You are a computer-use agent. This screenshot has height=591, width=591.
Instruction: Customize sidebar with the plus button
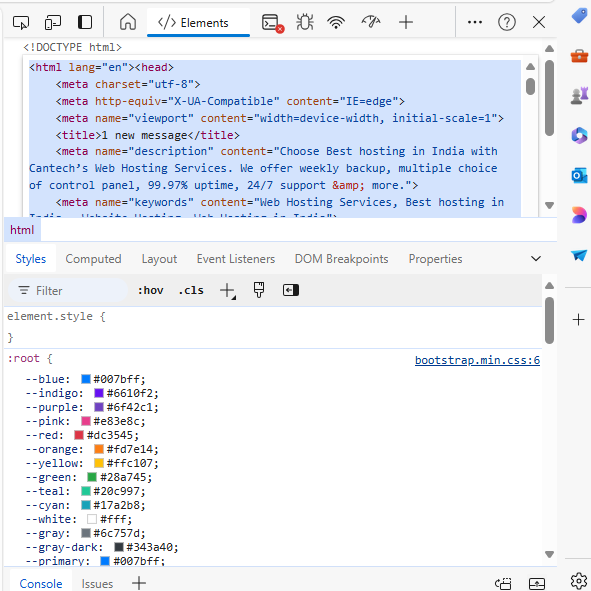pyautogui.click(x=578, y=320)
